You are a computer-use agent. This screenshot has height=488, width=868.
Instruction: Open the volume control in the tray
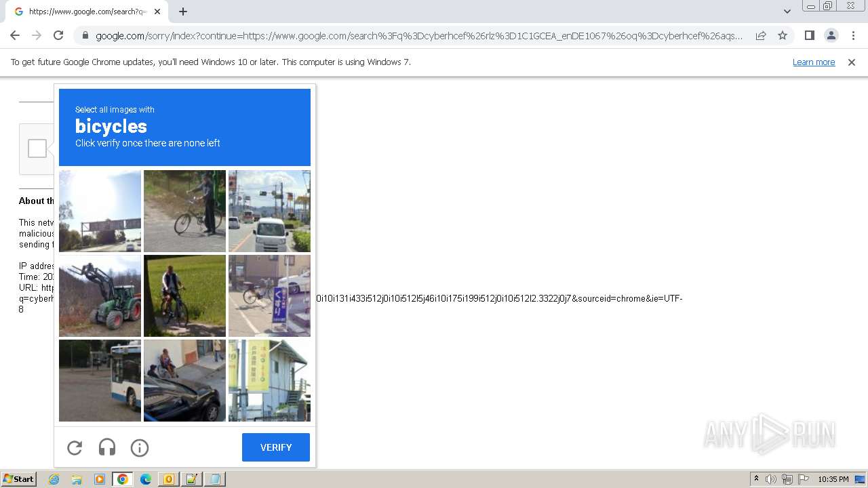click(x=771, y=479)
